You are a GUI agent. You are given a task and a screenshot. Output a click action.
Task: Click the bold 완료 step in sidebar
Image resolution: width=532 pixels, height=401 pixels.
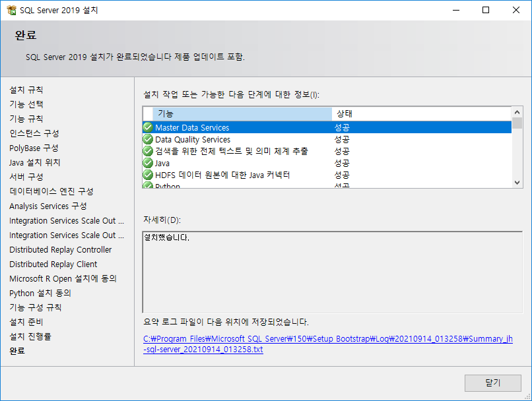point(17,351)
